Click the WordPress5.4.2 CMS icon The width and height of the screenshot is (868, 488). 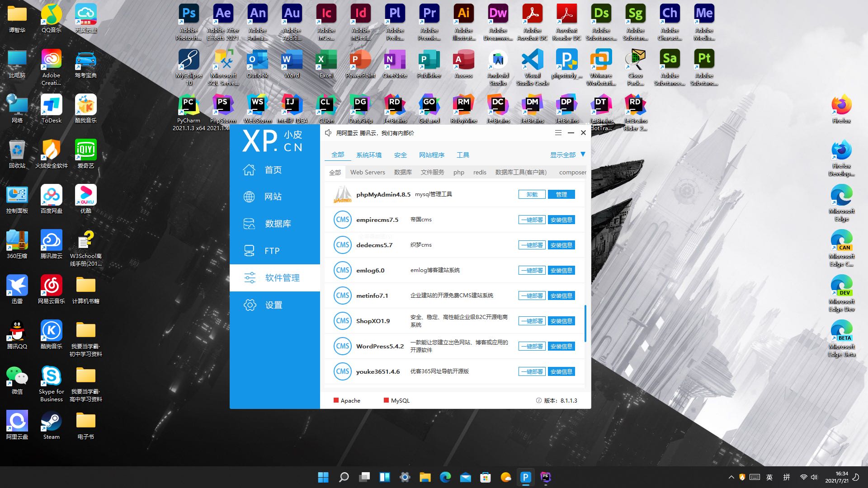pos(342,346)
